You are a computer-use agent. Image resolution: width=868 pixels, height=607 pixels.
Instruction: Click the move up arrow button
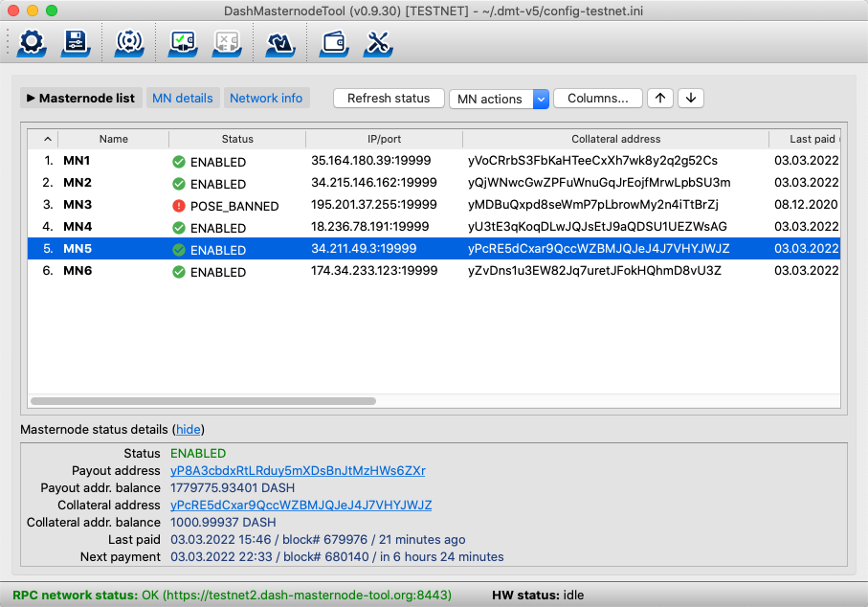(660, 98)
